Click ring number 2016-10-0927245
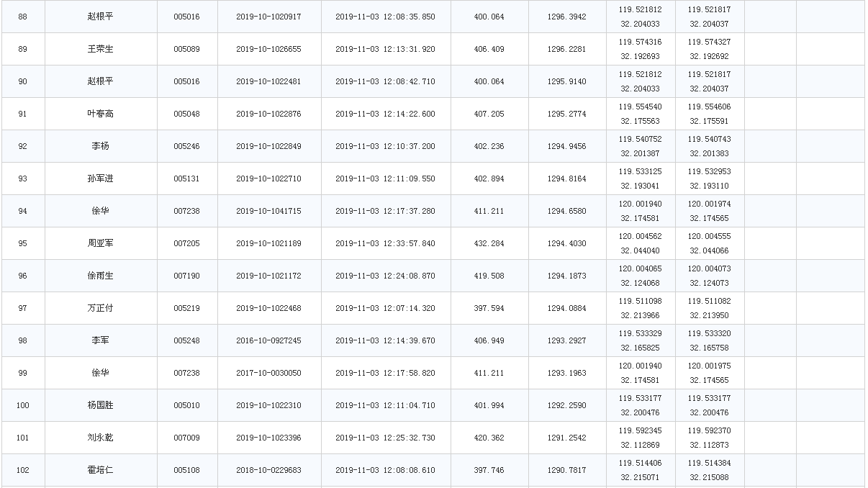 click(x=268, y=340)
